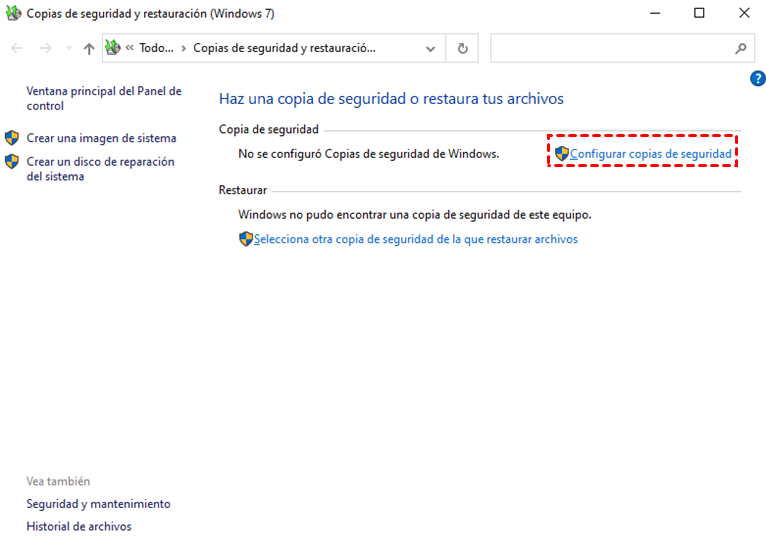Viewport: 766px width, 543px height.
Task: Click the Back navigation arrow
Action: coord(17,48)
